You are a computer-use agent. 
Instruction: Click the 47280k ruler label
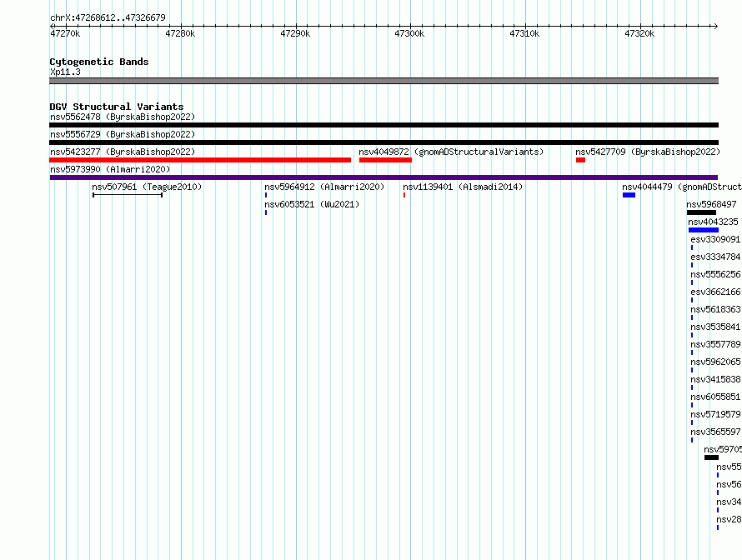pyautogui.click(x=180, y=33)
